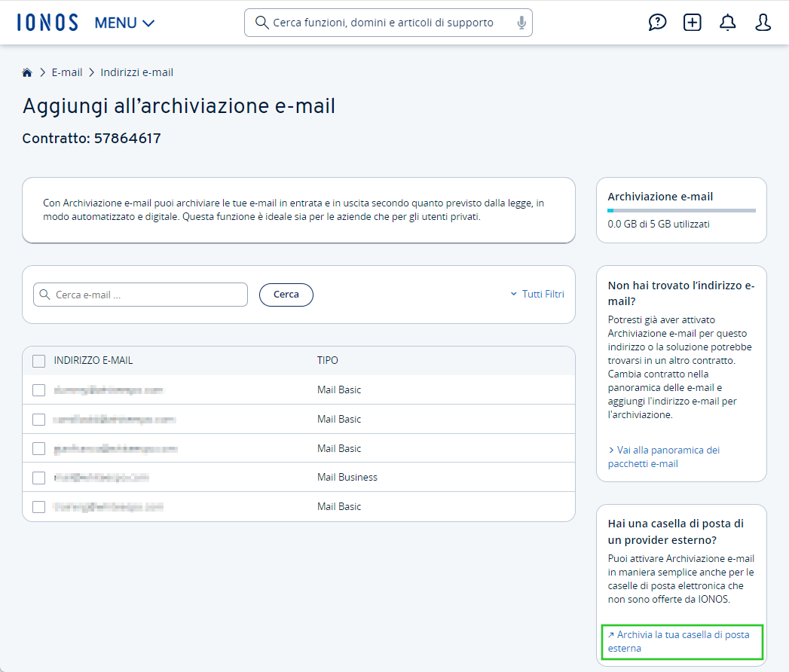Click the Archiviazione e-mail storage usage bar
Screen dimensions: 789x672
(682, 210)
